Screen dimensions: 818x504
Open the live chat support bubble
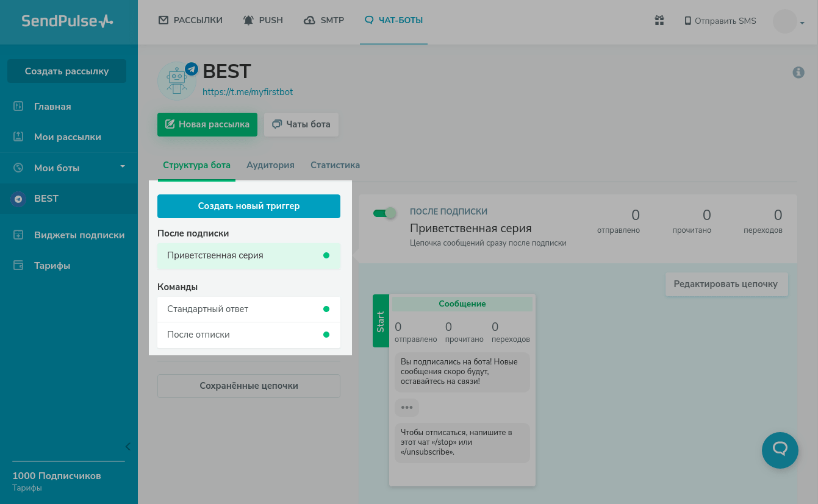(780, 450)
